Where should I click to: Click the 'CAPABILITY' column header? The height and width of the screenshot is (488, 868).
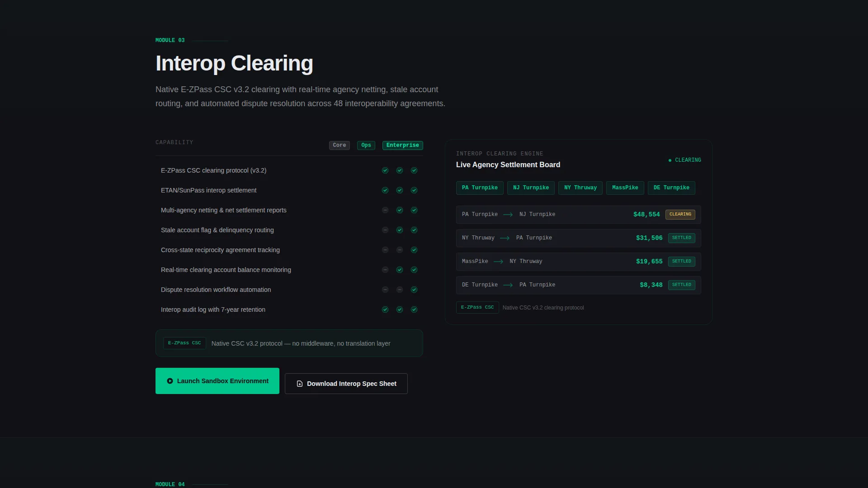click(175, 143)
